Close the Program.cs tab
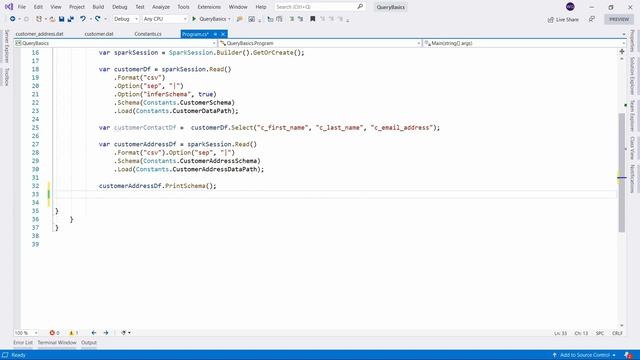 pos(223,34)
